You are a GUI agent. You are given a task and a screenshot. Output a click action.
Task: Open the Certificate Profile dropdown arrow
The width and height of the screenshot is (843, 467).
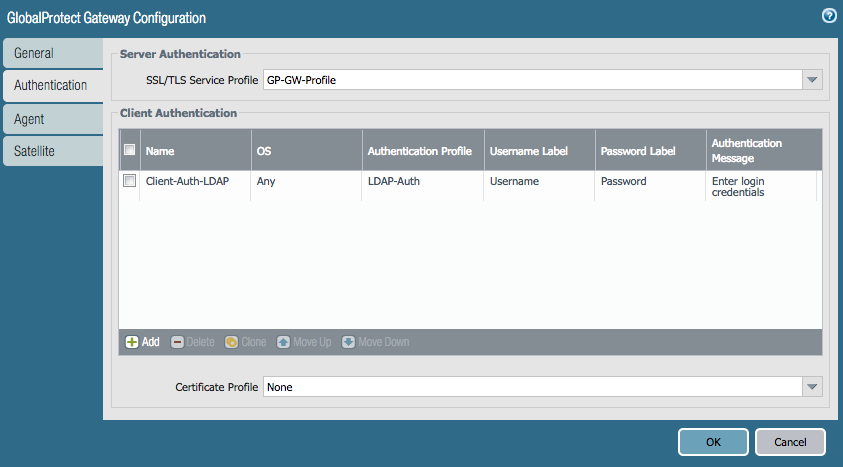tap(812, 387)
